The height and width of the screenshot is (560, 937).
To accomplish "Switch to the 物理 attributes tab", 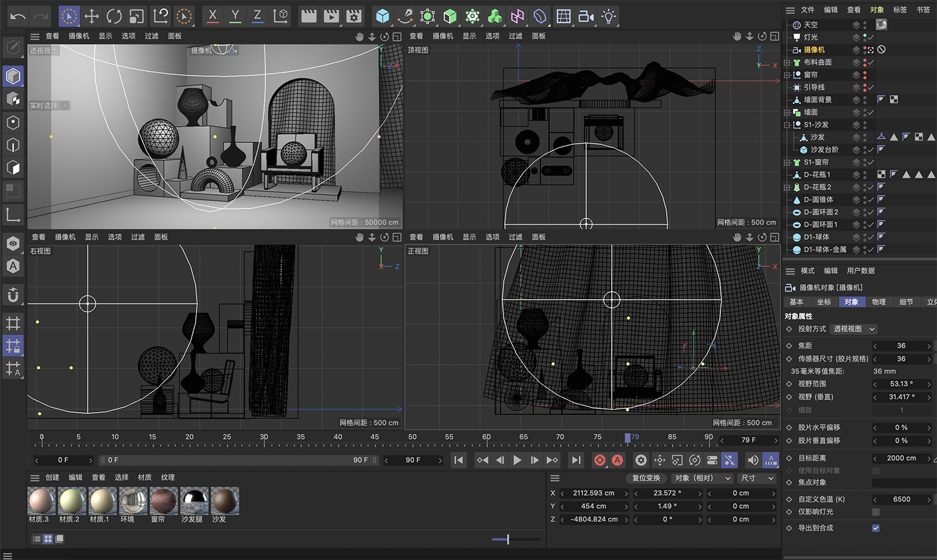I will (x=879, y=302).
